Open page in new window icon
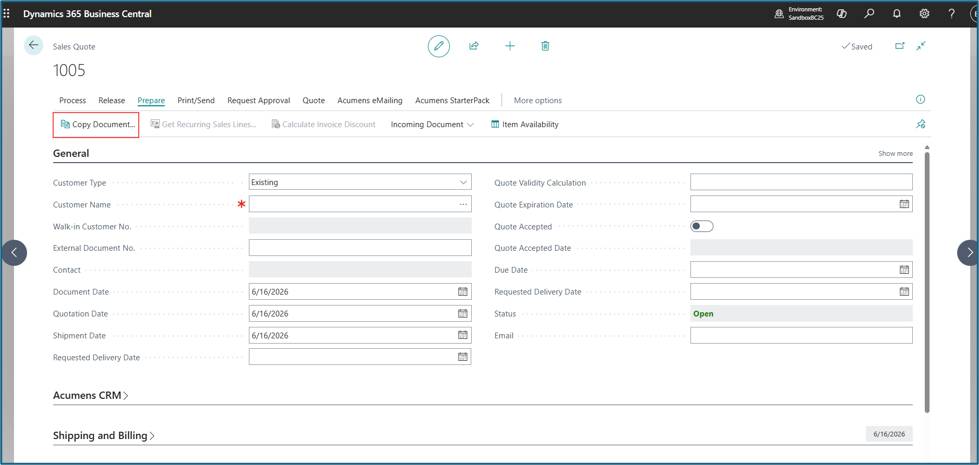The width and height of the screenshot is (979, 465). pyautogui.click(x=900, y=46)
